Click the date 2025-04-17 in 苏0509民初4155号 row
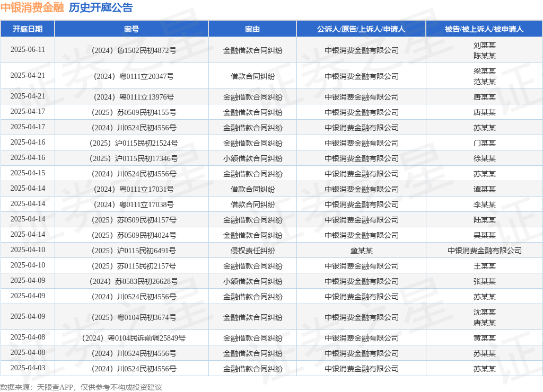543x392 pixels. (28, 111)
